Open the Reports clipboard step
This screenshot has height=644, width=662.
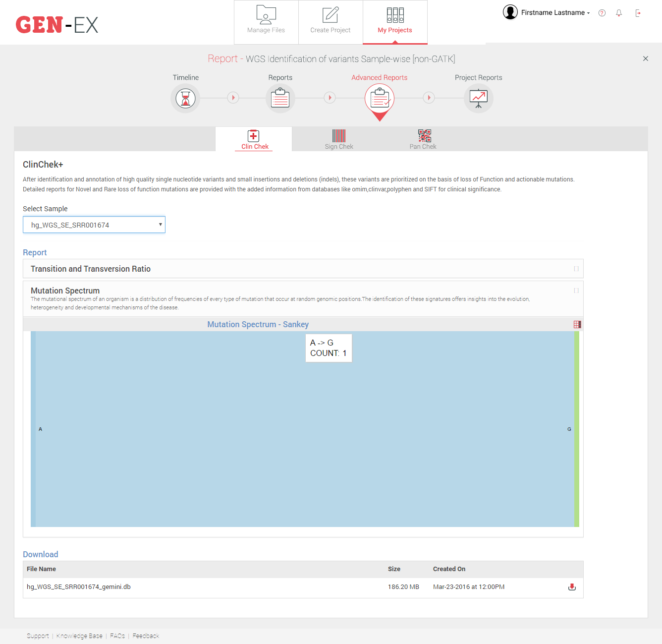(x=280, y=98)
